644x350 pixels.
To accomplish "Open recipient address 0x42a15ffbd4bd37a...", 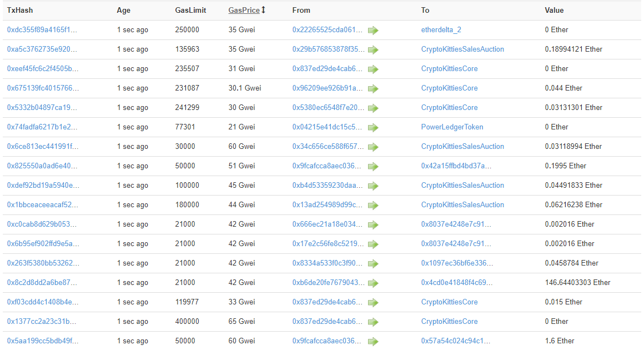I will pos(456,166).
